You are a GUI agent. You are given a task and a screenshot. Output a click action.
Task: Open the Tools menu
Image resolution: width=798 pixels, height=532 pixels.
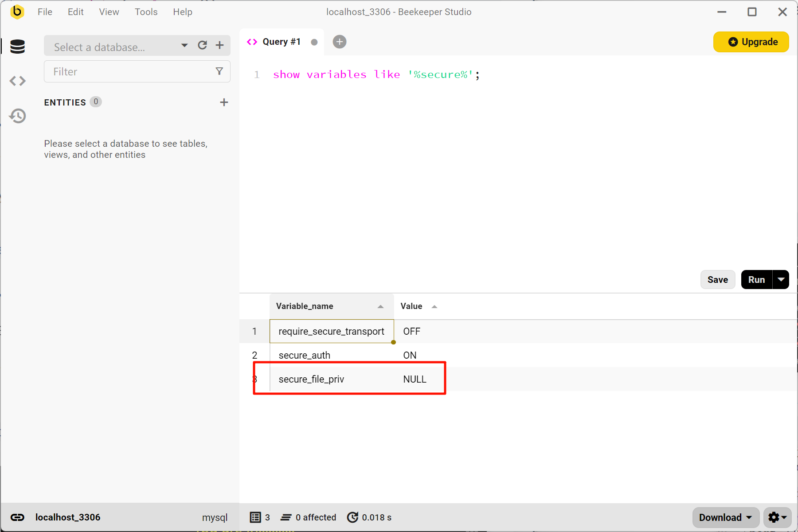tap(146, 12)
